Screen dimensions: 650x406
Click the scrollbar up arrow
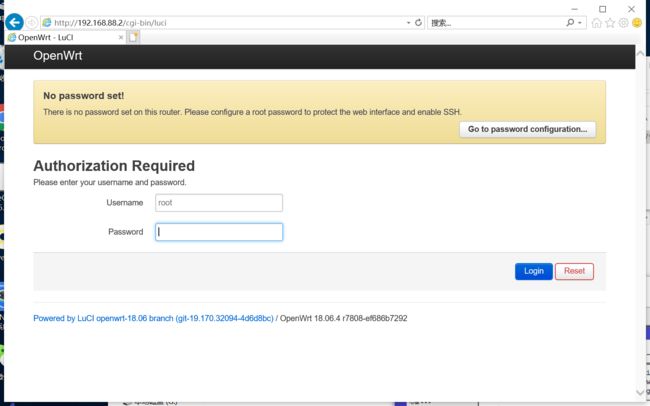click(x=640, y=53)
